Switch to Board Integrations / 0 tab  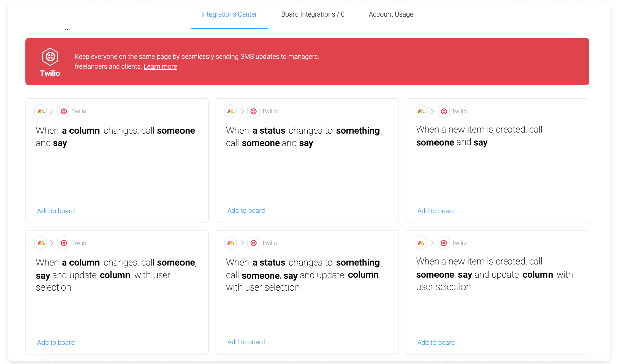pyautogui.click(x=313, y=14)
